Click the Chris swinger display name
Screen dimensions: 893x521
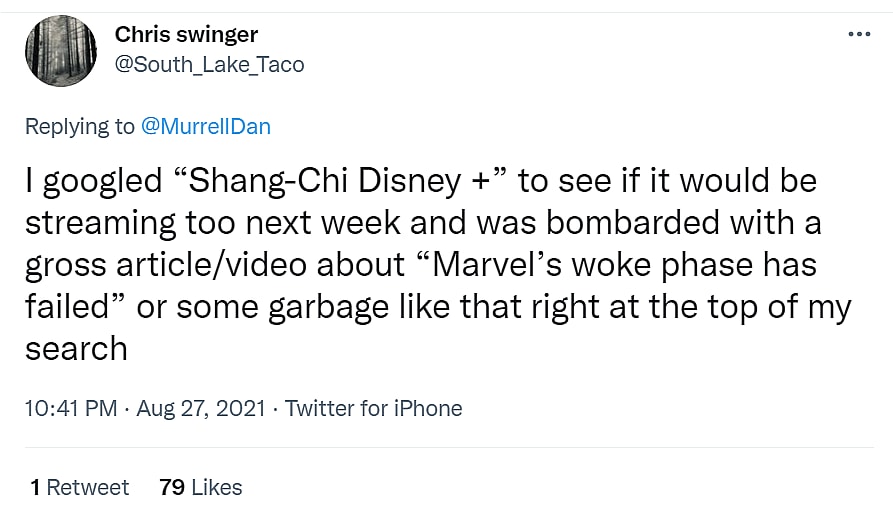(x=186, y=35)
